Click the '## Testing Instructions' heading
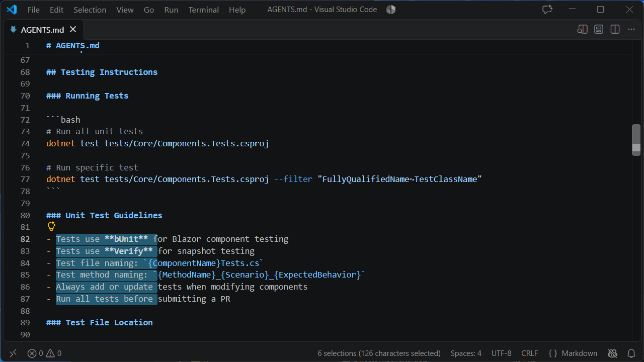This screenshot has width=644, height=362. (102, 72)
